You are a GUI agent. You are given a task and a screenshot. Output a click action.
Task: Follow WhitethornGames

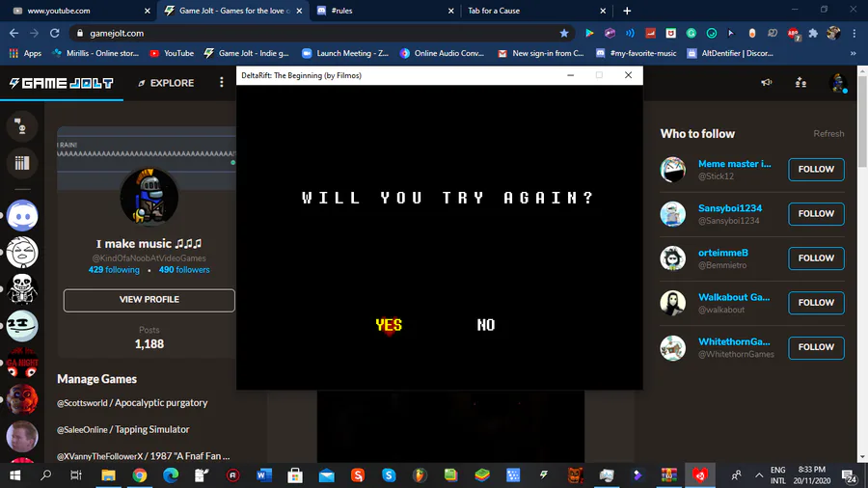point(816,347)
